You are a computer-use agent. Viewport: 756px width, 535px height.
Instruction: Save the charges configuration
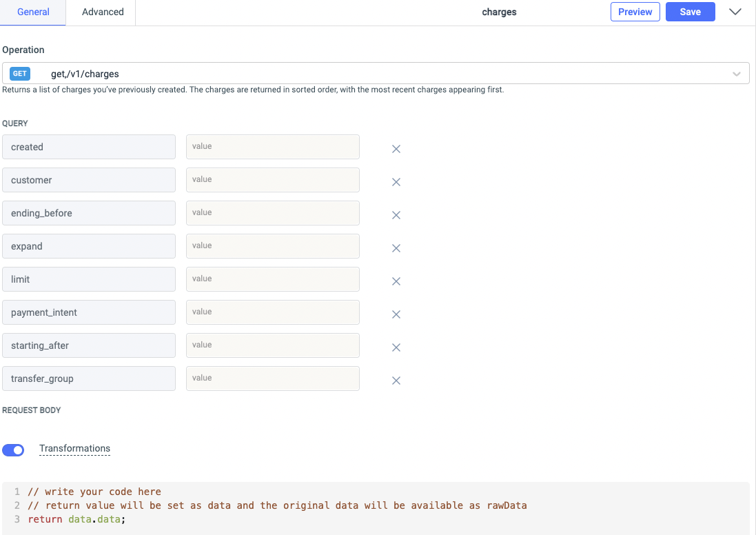[690, 12]
